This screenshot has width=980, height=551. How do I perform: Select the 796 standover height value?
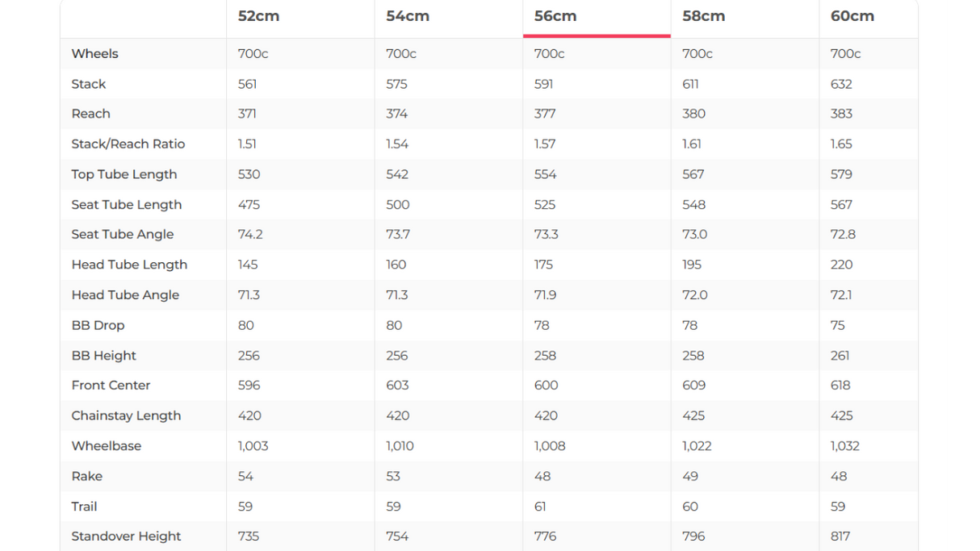pos(693,536)
